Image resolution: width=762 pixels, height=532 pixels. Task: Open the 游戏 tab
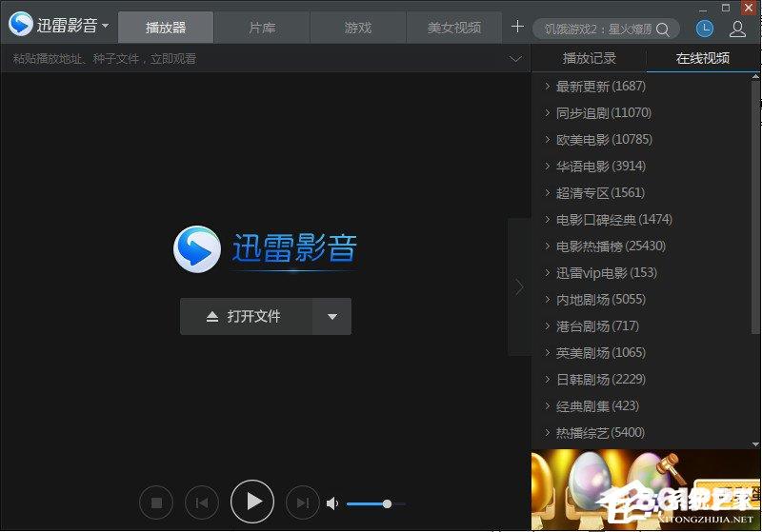click(358, 28)
